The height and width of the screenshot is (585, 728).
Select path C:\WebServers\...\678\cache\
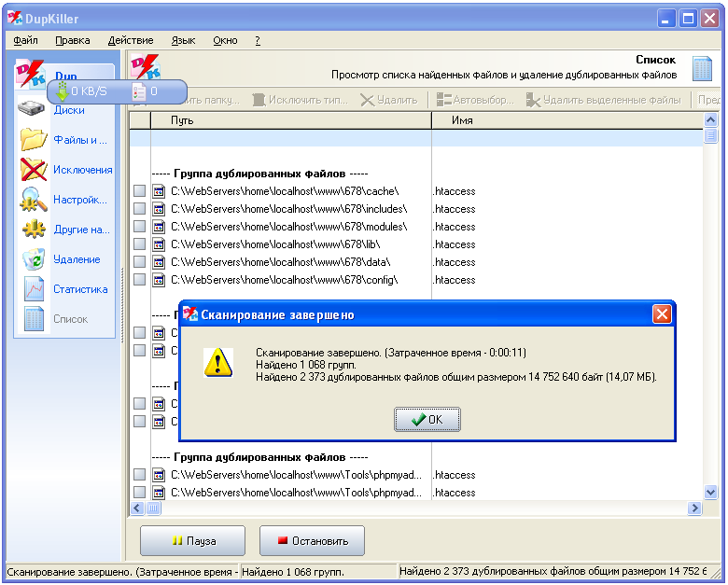(x=285, y=191)
